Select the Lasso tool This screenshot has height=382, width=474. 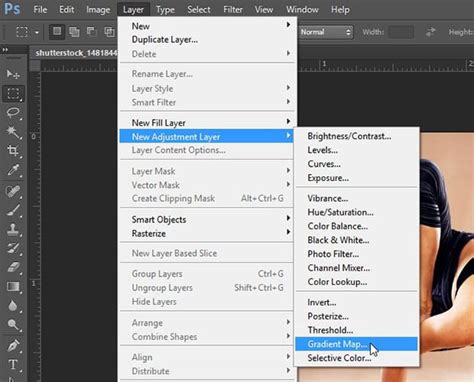(x=13, y=113)
